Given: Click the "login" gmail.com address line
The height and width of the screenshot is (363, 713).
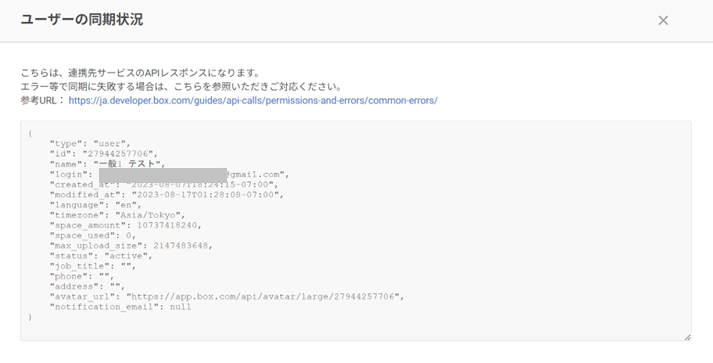Looking at the screenshot, I should 170,174.
